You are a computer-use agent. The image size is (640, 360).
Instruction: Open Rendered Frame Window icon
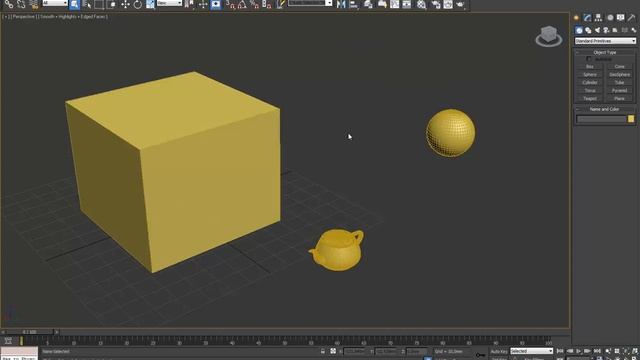tap(448, 4)
